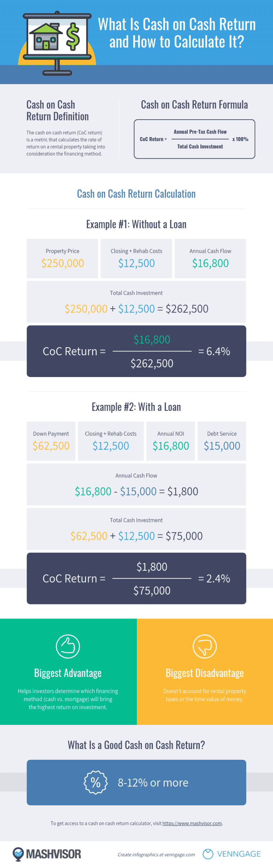Viewport: 273px width, 868px height.
Task: Click the CoC Return formula box
Action: pos(194,139)
